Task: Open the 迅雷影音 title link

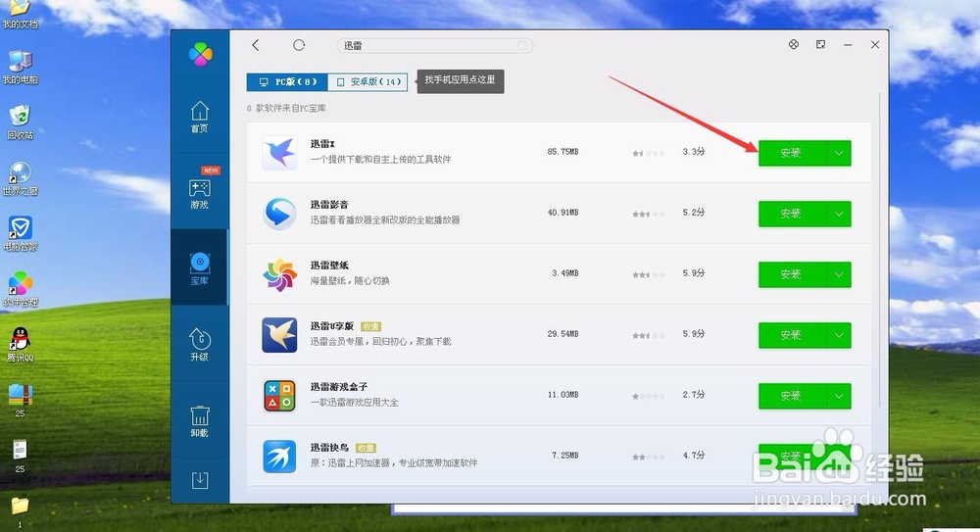Action: tap(329, 205)
